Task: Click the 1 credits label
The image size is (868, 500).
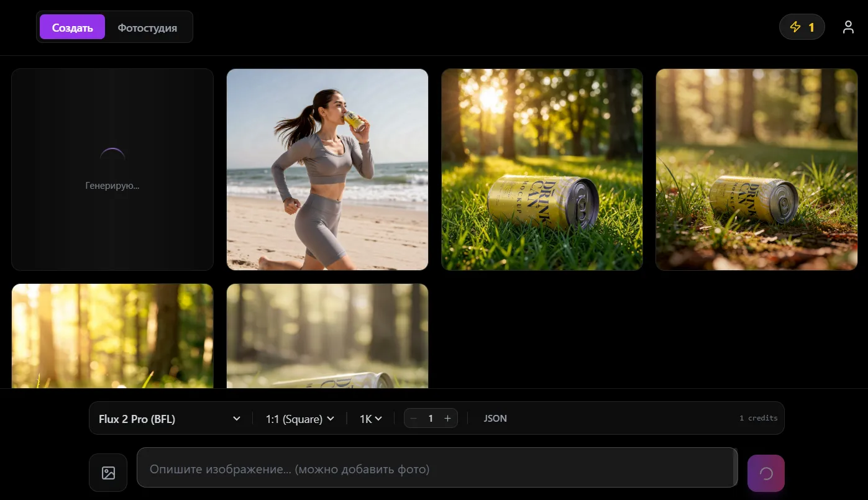Action: 758,418
